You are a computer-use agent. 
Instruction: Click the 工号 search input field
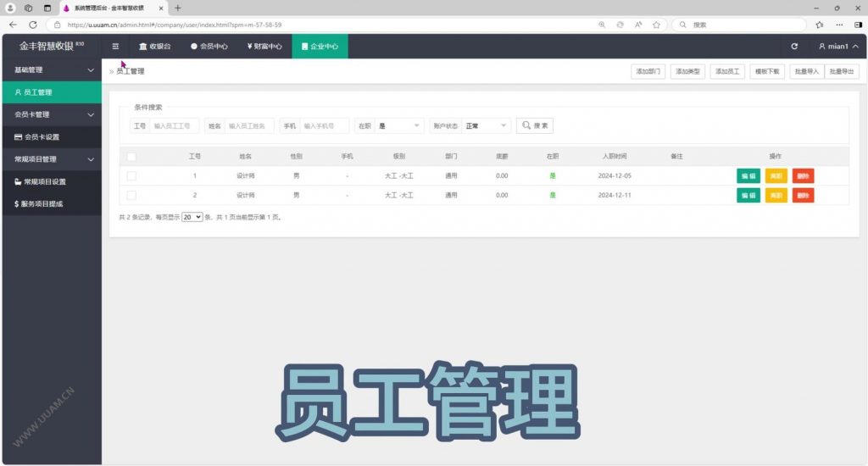[175, 125]
